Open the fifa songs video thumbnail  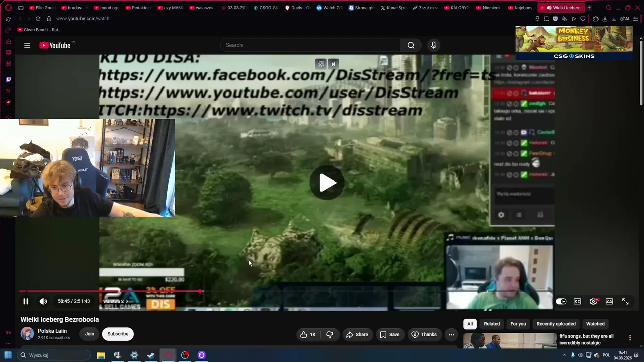pyautogui.click(x=510, y=341)
